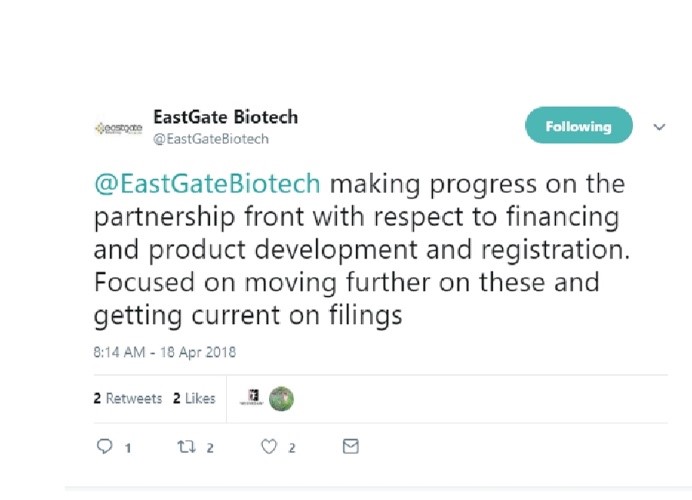Image resolution: width=692 pixels, height=500 pixels.
Task: View the 2 Likes list
Action: click(x=194, y=398)
